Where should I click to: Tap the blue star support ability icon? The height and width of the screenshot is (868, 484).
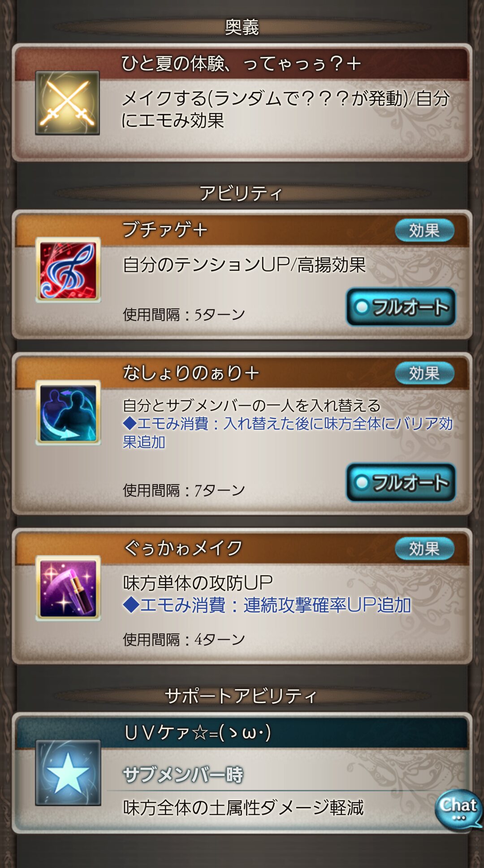pos(68,773)
